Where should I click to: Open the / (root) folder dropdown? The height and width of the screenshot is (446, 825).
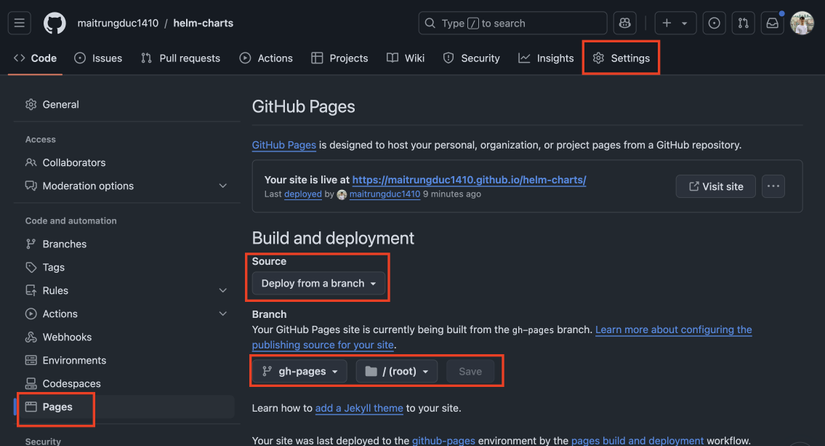point(396,371)
